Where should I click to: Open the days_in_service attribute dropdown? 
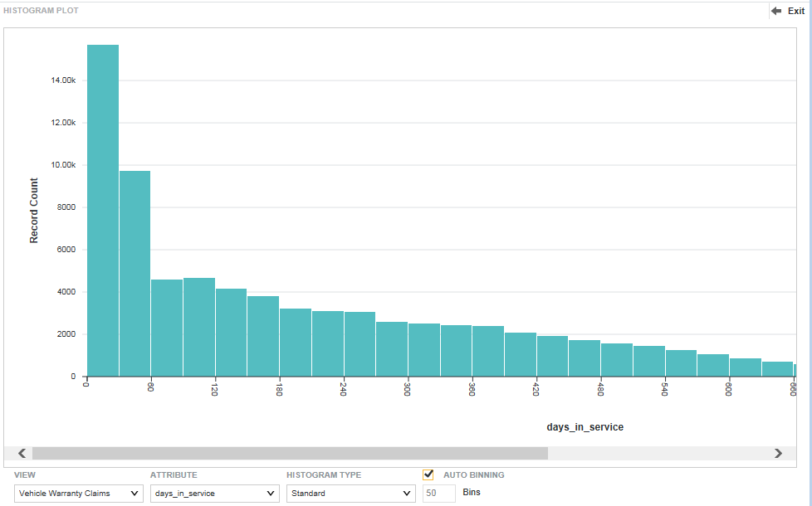click(213, 493)
